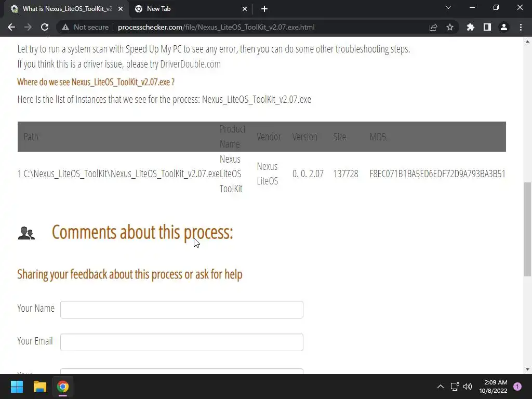Click the scrollbar up arrow
The image size is (532, 399).
pos(527,42)
